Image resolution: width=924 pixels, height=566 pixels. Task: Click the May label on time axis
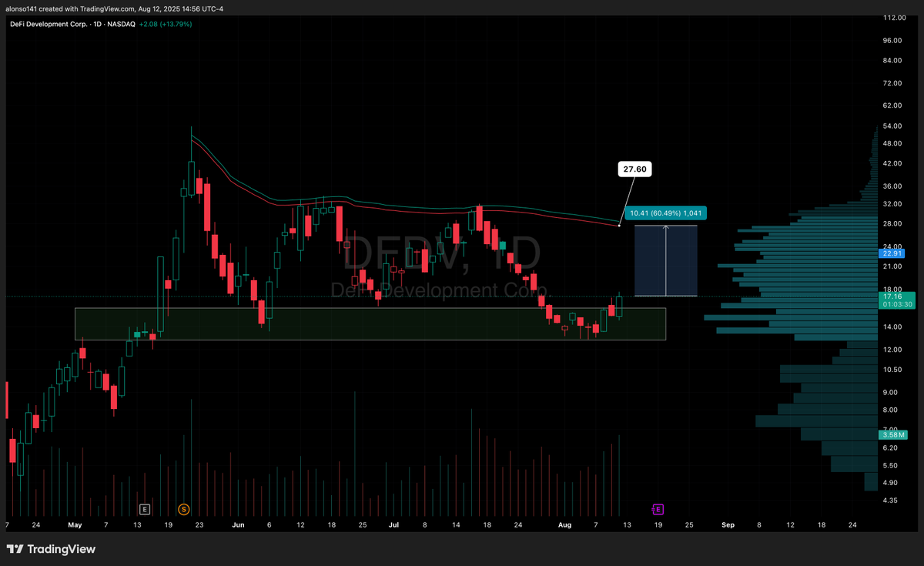pyautogui.click(x=75, y=524)
